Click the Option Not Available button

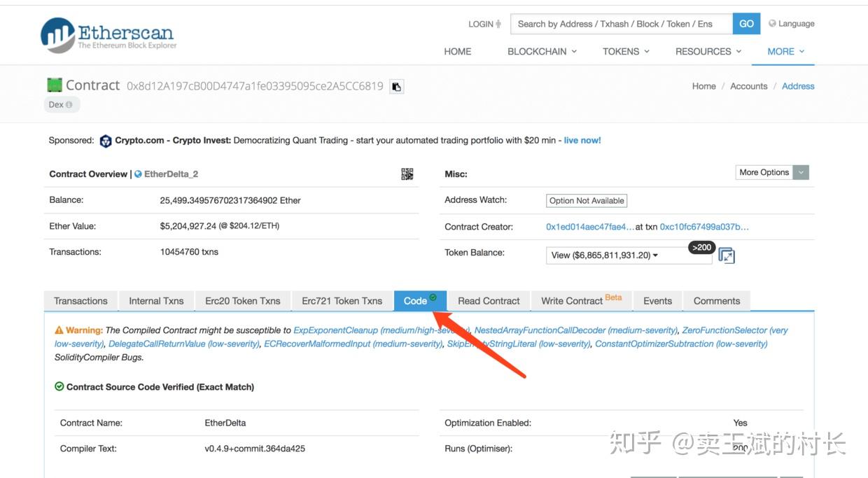tap(587, 201)
